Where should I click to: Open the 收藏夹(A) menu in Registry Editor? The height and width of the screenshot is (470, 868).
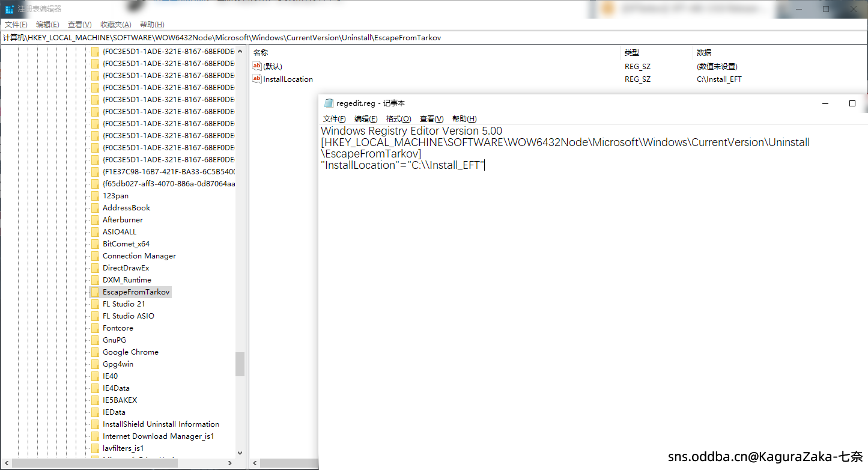tap(115, 25)
